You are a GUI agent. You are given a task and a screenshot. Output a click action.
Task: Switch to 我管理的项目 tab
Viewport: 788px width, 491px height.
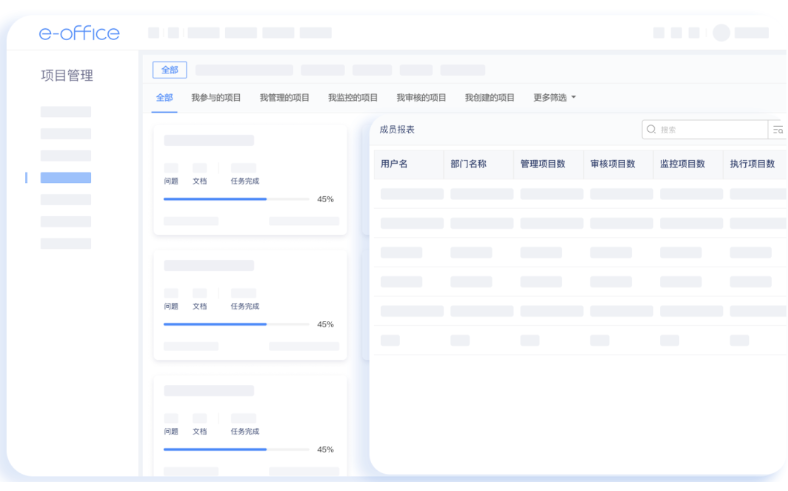tap(284, 98)
